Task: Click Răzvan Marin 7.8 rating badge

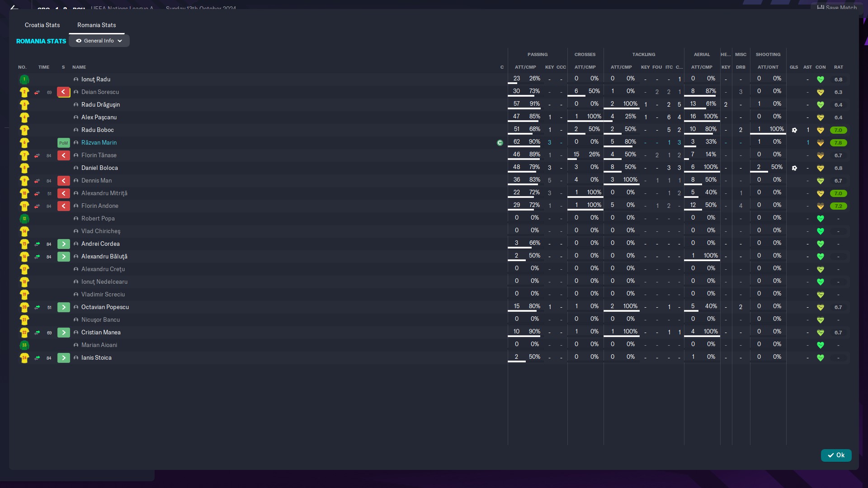Action: click(838, 143)
